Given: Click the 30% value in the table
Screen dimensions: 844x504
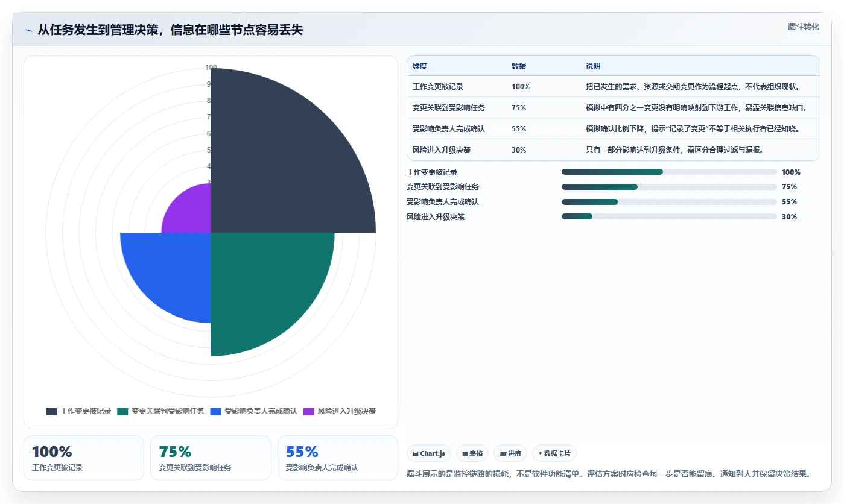Looking at the screenshot, I should [x=519, y=150].
